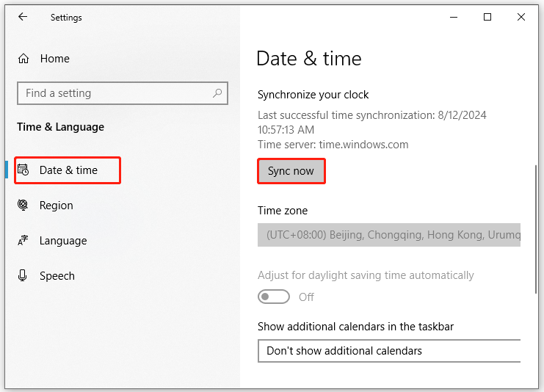The height and width of the screenshot is (392, 544).
Task: Minimize the Settings window
Action: (x=454, y=18)
